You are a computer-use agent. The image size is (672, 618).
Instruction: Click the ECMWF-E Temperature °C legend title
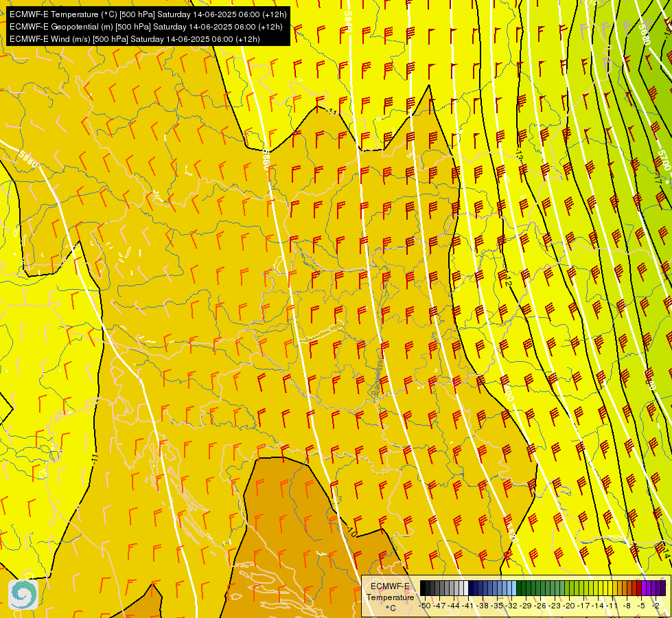point(390,597)
